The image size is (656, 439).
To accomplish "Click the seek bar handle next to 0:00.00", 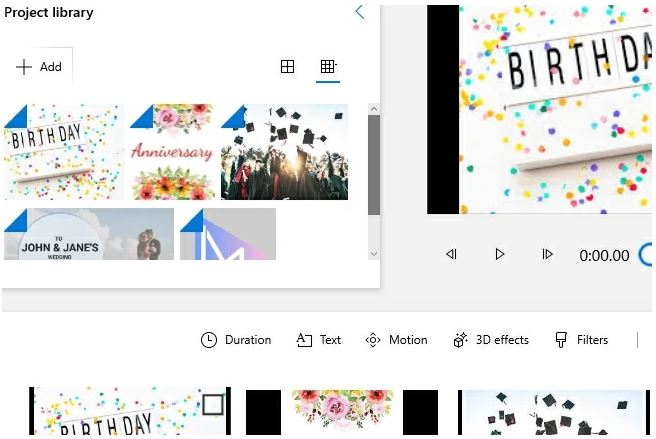I will click(646, 254).
